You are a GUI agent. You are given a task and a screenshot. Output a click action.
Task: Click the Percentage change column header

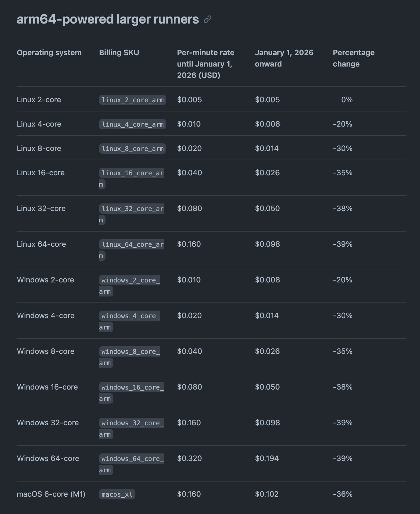353,58
